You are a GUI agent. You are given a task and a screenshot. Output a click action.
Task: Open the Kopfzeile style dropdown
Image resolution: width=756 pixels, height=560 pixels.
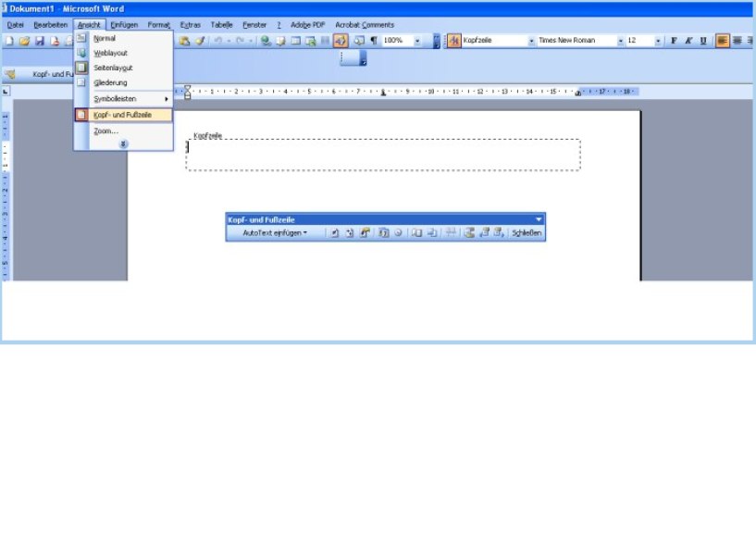[531, 41]
